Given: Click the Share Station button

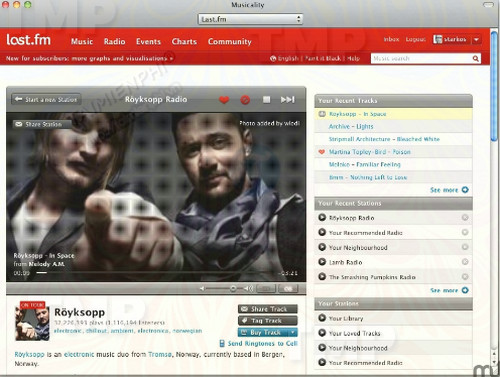Looking at the screenshot, I should (x=42, y=124).
